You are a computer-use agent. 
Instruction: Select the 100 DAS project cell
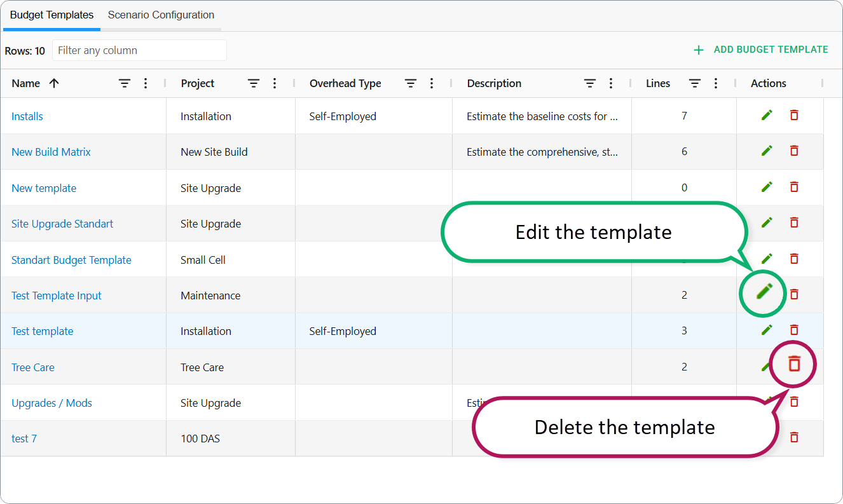click(x=231, y=439)
